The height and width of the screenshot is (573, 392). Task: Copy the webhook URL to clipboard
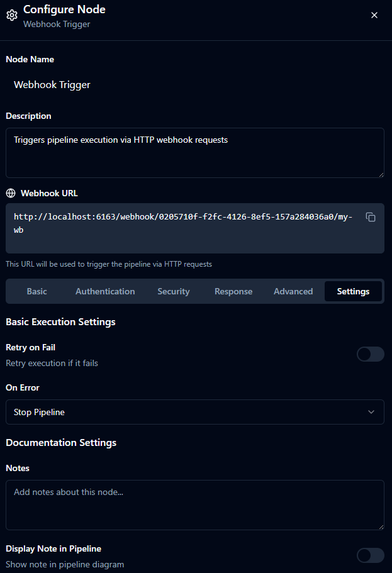tap(371, 217)
